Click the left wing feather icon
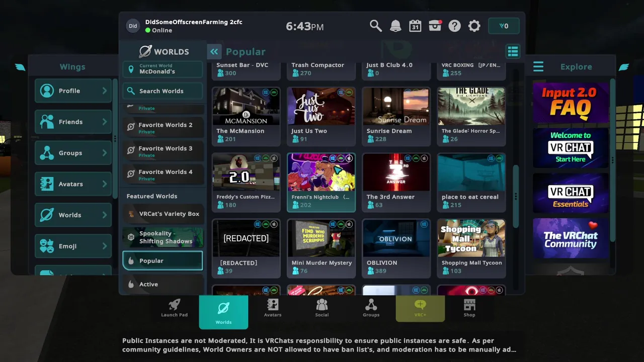Screen dimensions: 644x362 [20, 67]
